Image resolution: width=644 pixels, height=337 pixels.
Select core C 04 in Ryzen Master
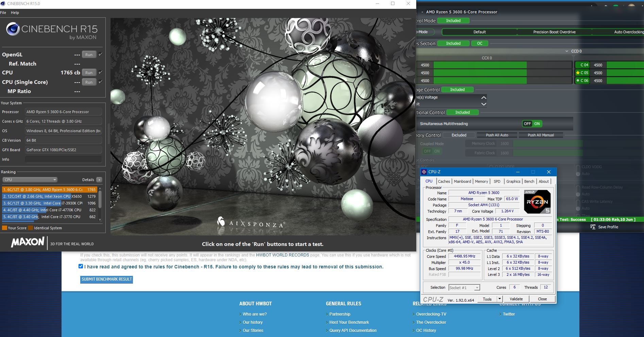pyautogui.click(x=582, y=65)
